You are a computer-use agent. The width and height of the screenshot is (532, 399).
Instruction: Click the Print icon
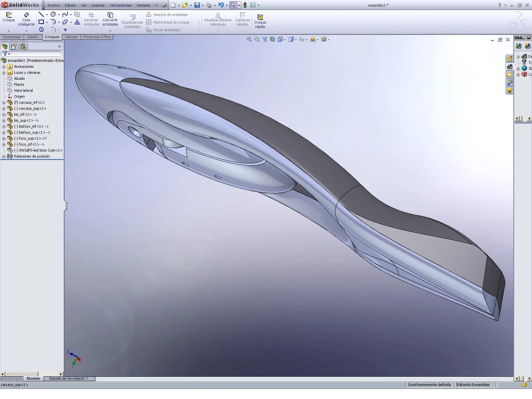tap(209, 5)
